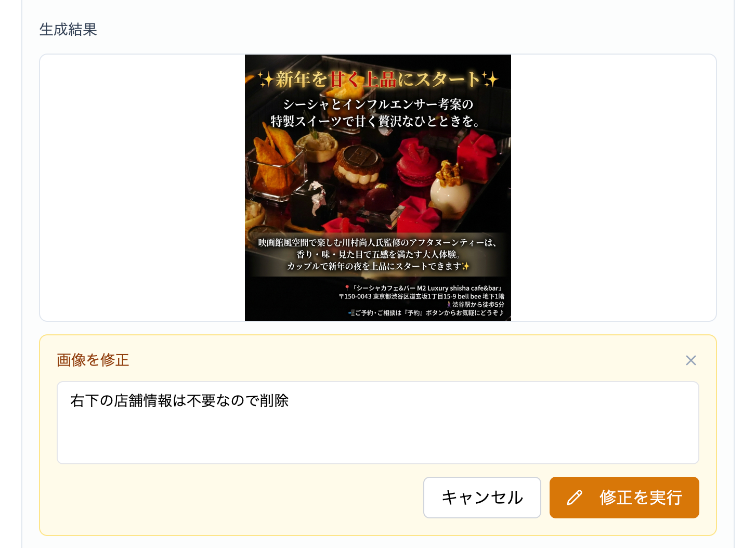Click the sparkle icon right of the headline
Viewport: 756px width, 548px height.
point(490,80)
